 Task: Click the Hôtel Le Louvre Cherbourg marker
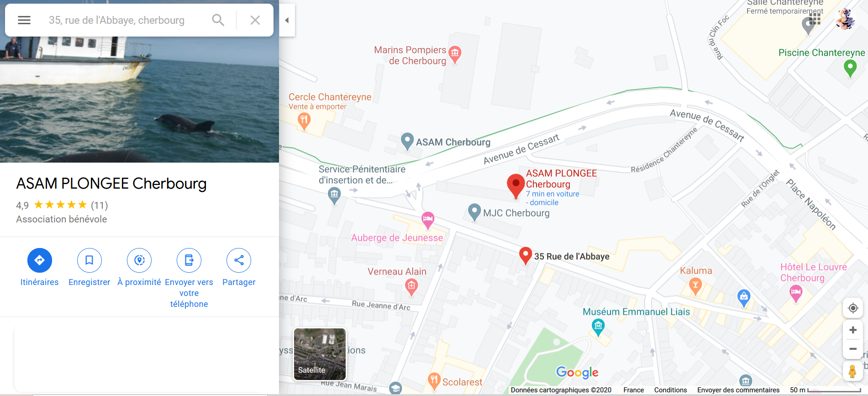pyautogui.click(x=796, y=294)
